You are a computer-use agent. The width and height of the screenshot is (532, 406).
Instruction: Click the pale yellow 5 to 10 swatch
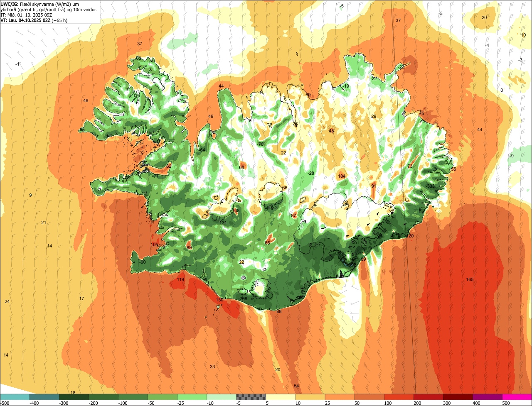point(280,397)
